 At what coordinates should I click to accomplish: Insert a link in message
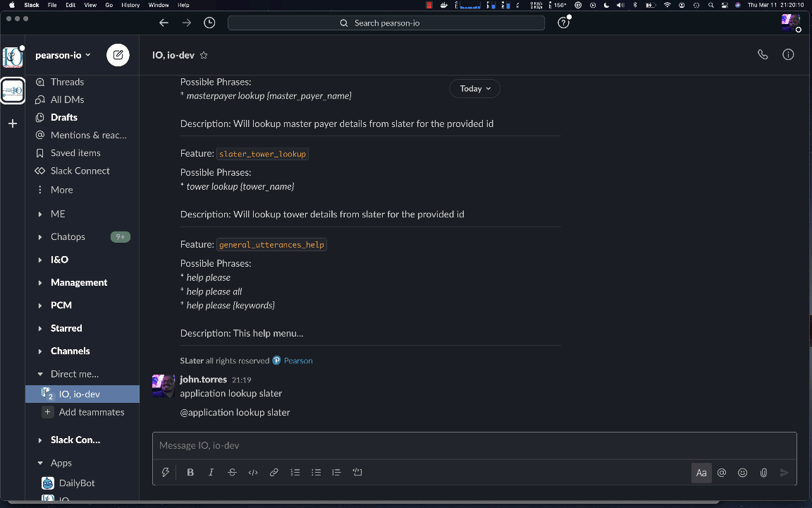(x=274, y=472)
